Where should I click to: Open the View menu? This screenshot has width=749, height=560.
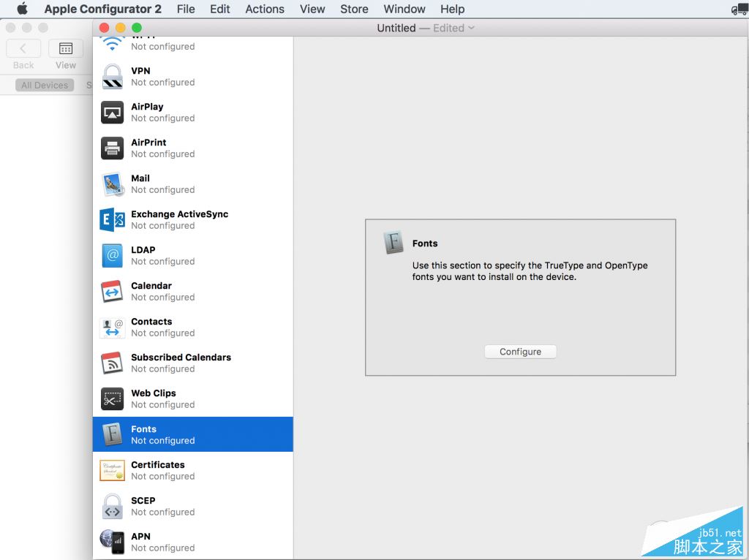(312, 9)
